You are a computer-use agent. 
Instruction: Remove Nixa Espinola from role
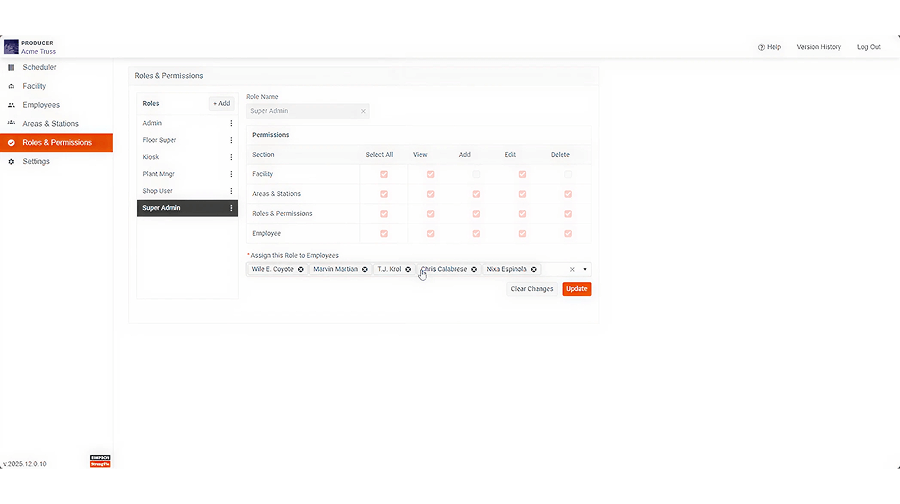point(534,269)
